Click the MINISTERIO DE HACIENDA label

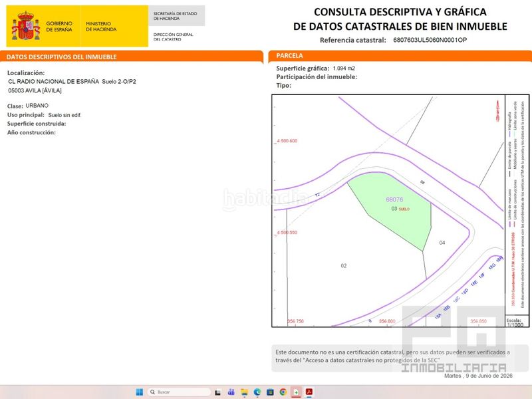101,27
